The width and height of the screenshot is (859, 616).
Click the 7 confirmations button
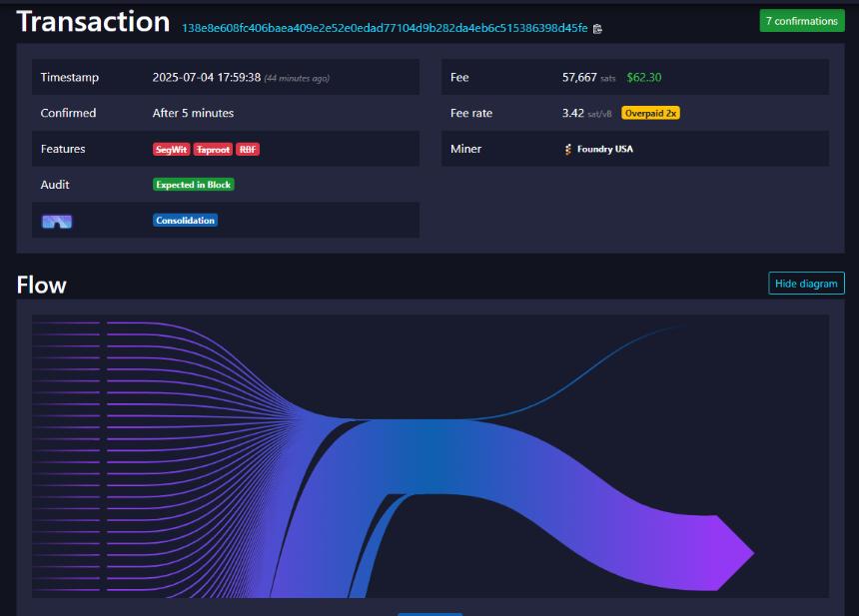pos(801,21)
